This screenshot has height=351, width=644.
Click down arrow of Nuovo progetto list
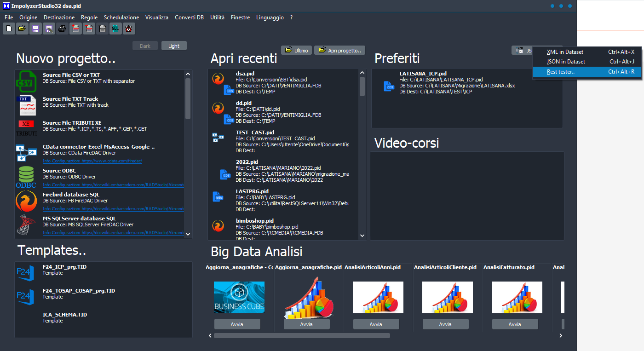tap(188, 234)
